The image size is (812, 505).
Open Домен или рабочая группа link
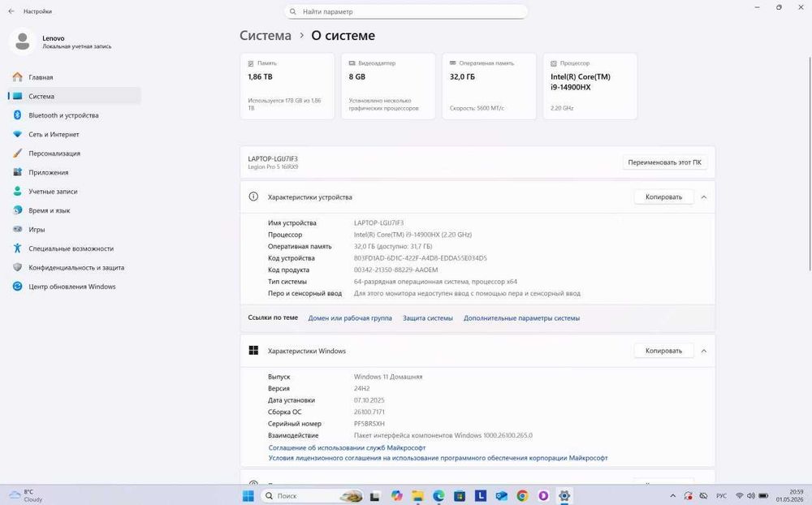coord(350,318)
